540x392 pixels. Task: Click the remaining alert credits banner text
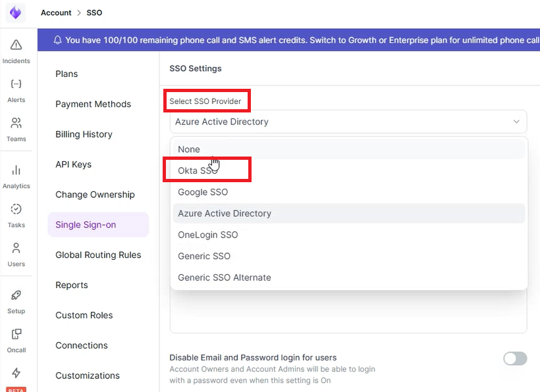[302, 40]
